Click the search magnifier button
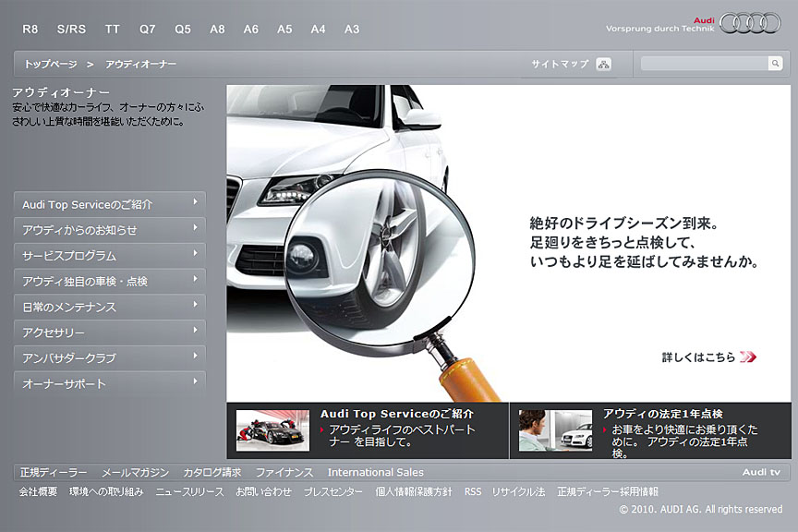 [775, 63]
